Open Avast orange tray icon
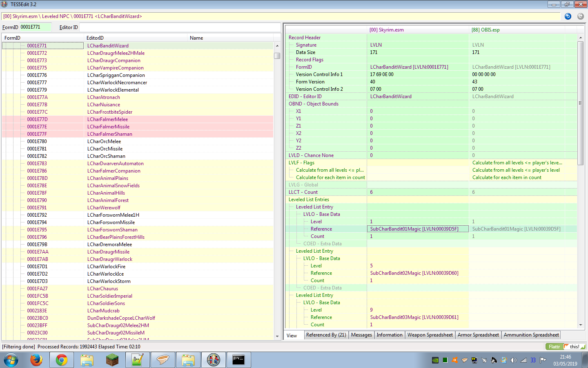Image resolution: width=588 pixels, height=368 pixels. pos(455,360)
